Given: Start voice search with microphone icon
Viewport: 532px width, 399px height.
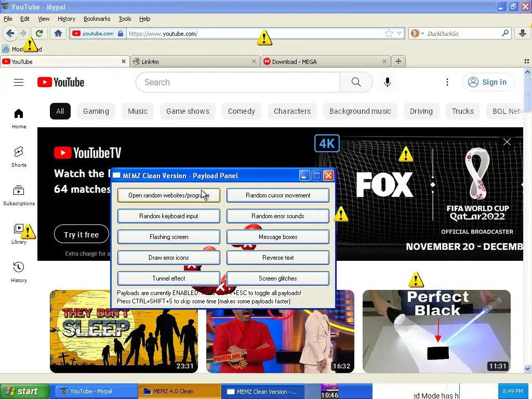Looking at the screenshot, I should (x=388, y=82).
